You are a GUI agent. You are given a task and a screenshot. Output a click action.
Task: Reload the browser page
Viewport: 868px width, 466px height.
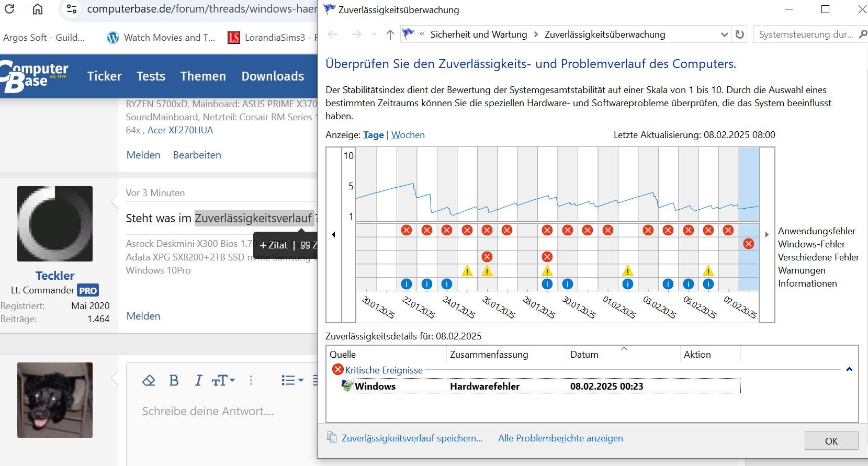pos(9,9)
